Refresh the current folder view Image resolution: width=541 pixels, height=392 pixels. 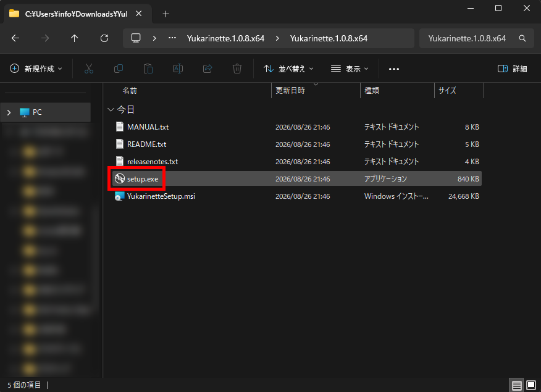point(104,38)
